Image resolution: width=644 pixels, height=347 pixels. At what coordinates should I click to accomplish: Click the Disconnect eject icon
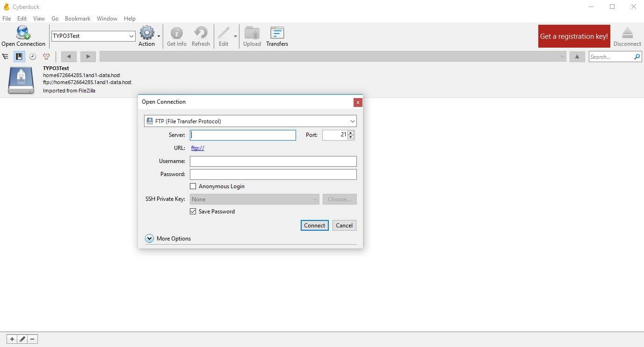pyautogui.click(x=627, y=34)
